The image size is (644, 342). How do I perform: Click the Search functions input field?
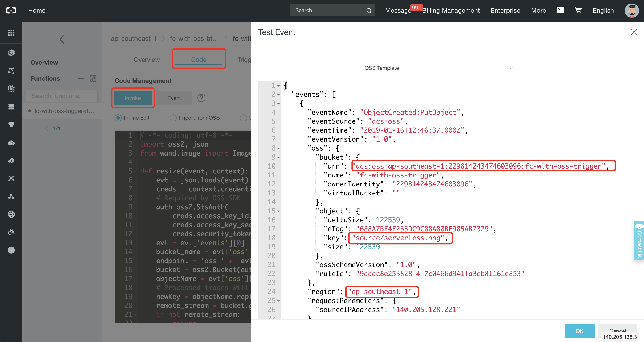click(62, 96)
